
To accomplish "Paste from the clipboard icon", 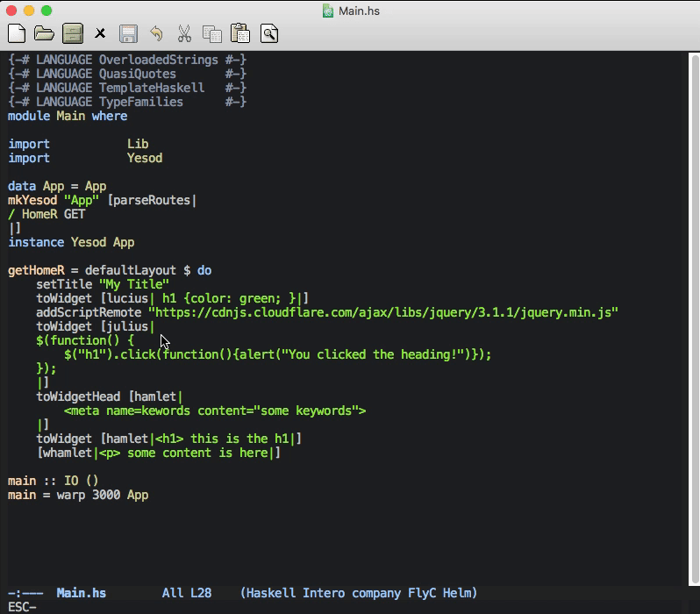I will point(240,34).
